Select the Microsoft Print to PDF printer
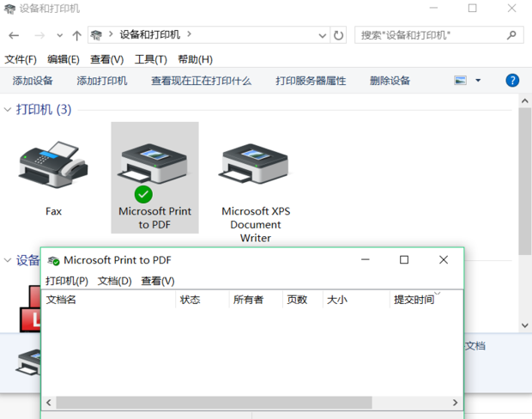Viewport: 532px width, 419px height. click(x=154, y=178)
